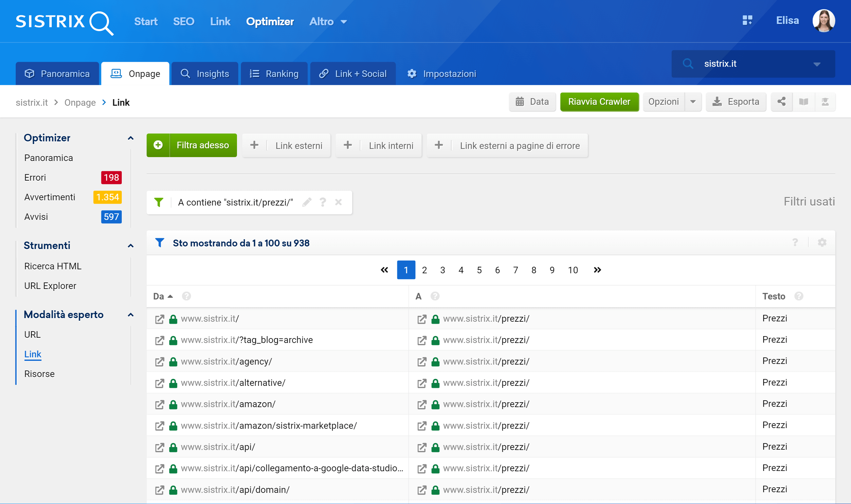Click the support person icon in toolbar
The height and width of the screenshot is (504, 851).
coord(825,101)
